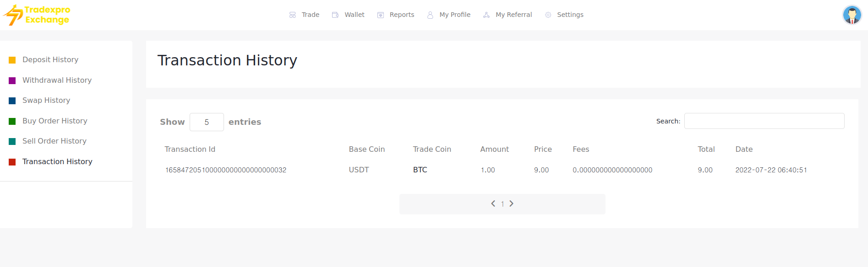868x267 pixels.
Task: Go to the previous page arrow
Action: click(x=493, y=204)
